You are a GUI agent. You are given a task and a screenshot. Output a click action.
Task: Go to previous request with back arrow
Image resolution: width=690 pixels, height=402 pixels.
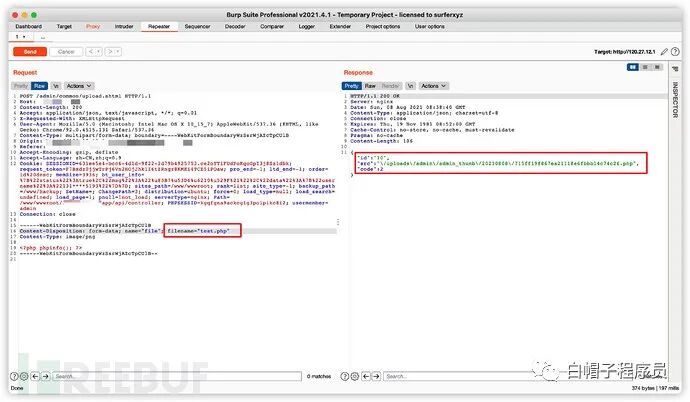[x=91, y=52]
